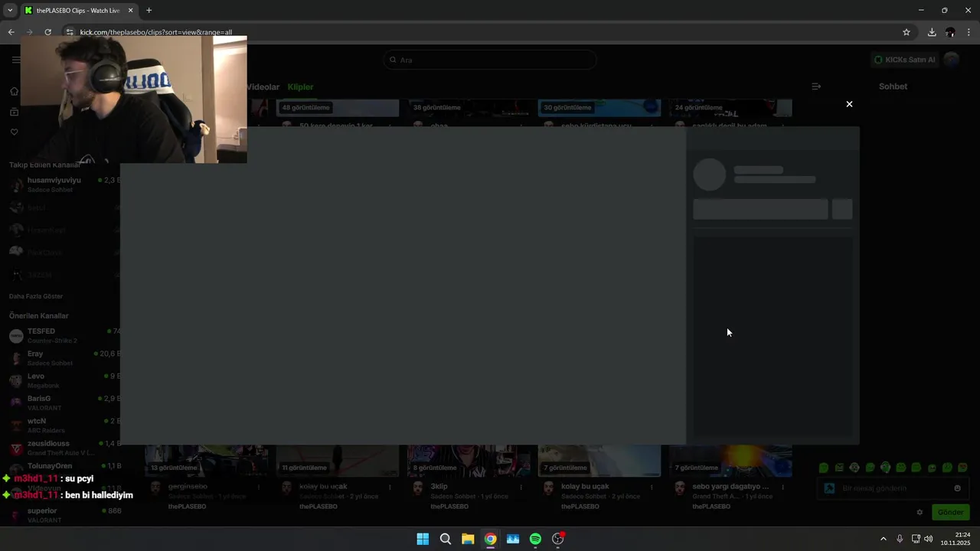Screen dimensions: 980x551
Task: Click the chat message input field
Action: 893,488
